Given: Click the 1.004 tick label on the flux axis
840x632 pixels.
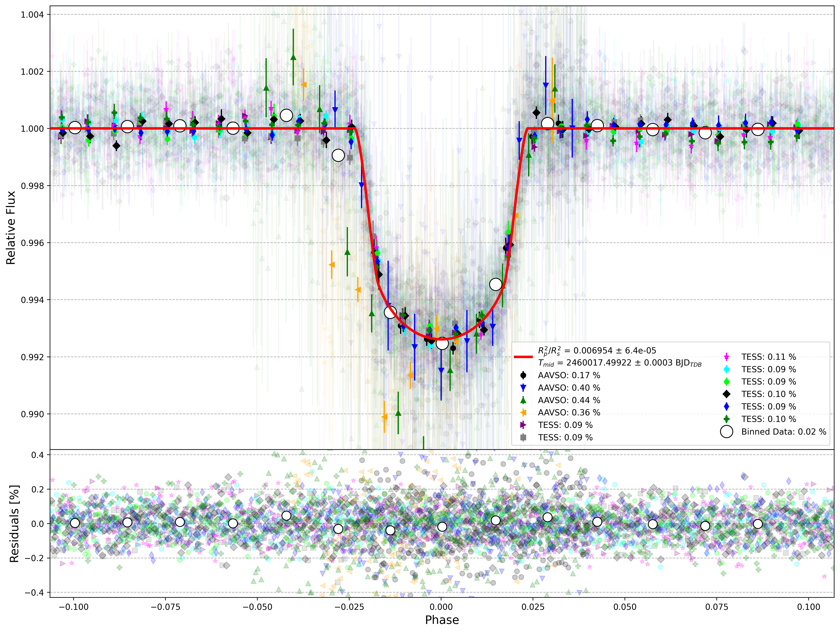Looking at the screenshot, I should (32, 14).
